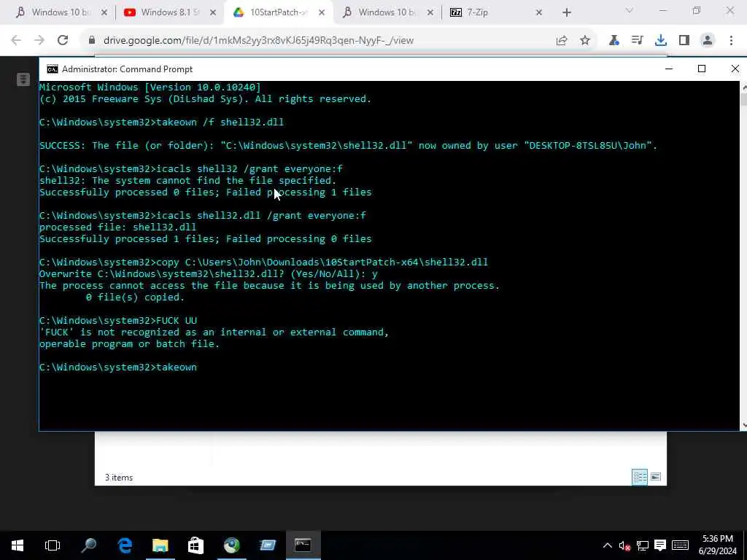Click the muted volume tray icon
Screen dimensions: 747x560
point(624,545)
